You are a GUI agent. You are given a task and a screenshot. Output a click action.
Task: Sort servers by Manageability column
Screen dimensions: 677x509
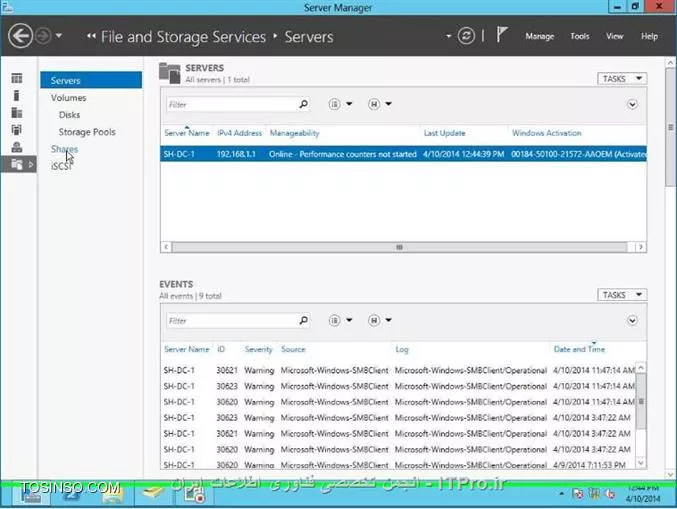click(294, 133)
